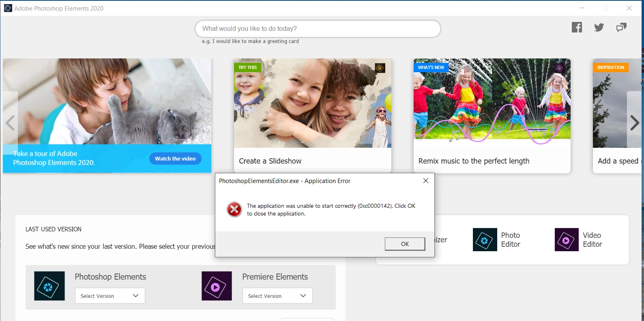This screenshot has width=644, height=321.
Task: Open the Twitter bird icon
Action: [599, 28]
